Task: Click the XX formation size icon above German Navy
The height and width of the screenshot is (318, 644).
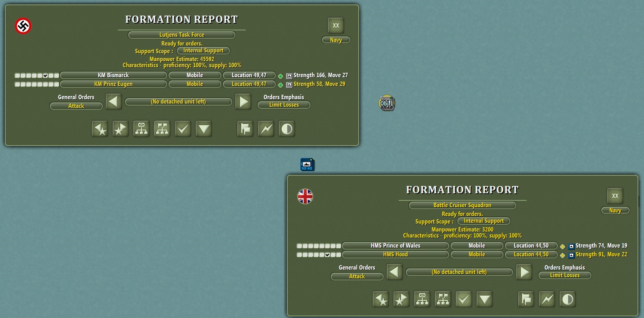Action: pyautogui.click(x=336, y=25)
